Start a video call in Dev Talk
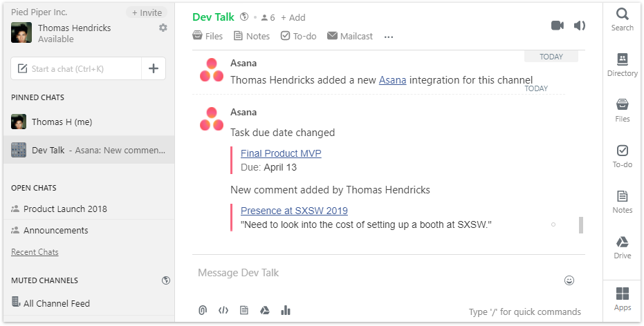 pos(558,26)
